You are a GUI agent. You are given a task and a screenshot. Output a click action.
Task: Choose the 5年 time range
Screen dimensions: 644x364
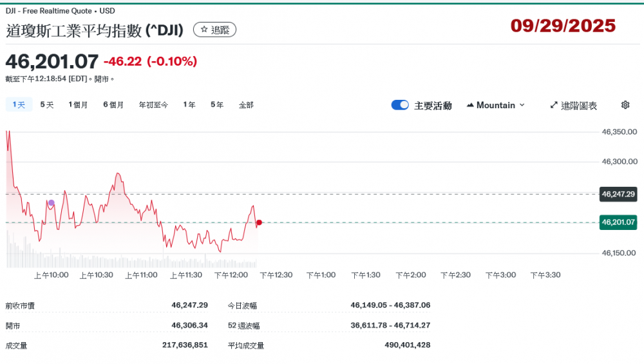[217, 104]
